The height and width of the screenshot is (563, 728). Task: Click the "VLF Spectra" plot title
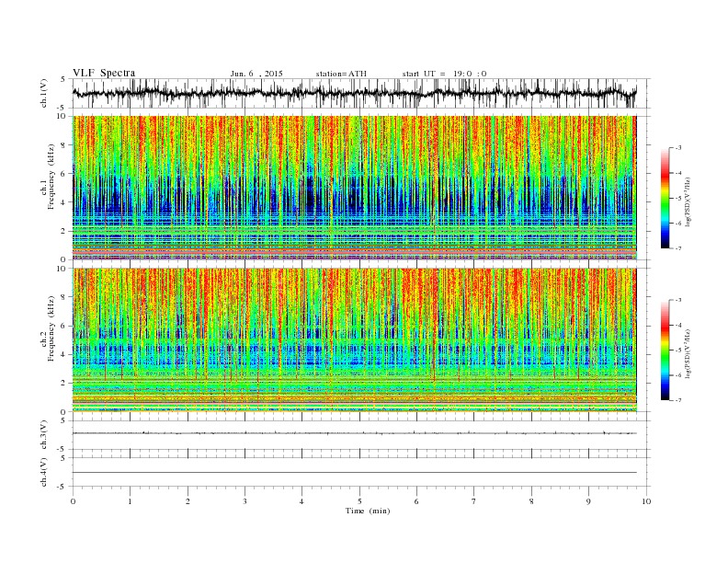104,73
